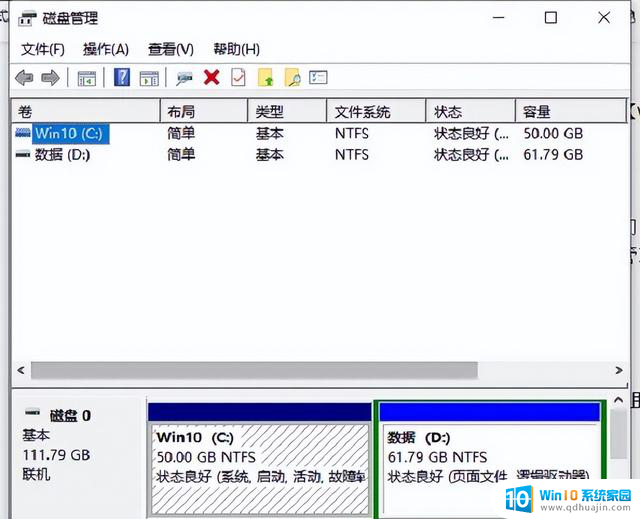Open Help via the blue question-mark icon
The width and height of the screenshot is (640, 519).
coord(122,77)
